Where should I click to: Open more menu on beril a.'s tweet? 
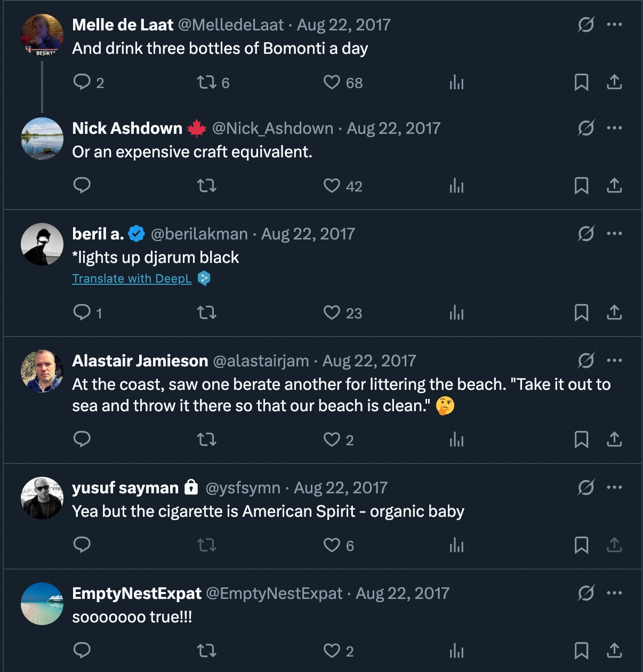614,234
